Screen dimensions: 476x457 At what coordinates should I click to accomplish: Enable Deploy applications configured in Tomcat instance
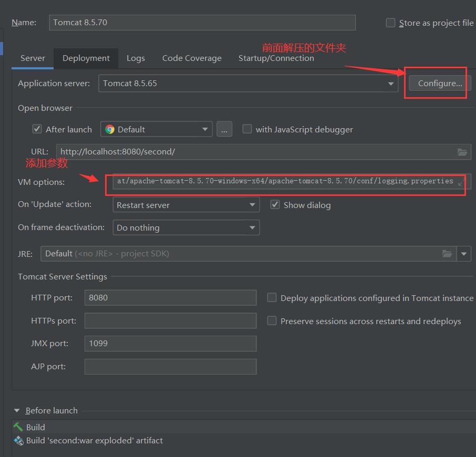pyautogui.click(x=272, y=298)
